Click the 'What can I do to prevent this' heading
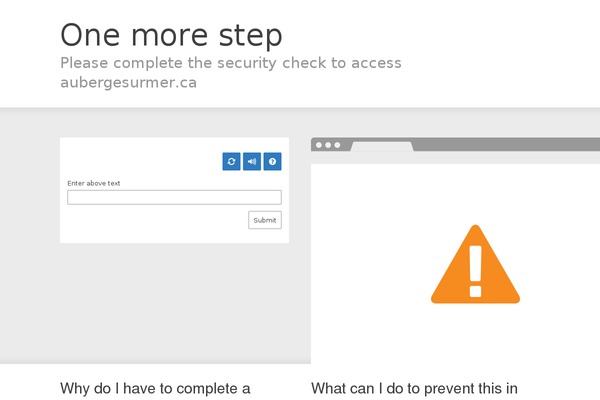600x400 pixels. (414, 388)
